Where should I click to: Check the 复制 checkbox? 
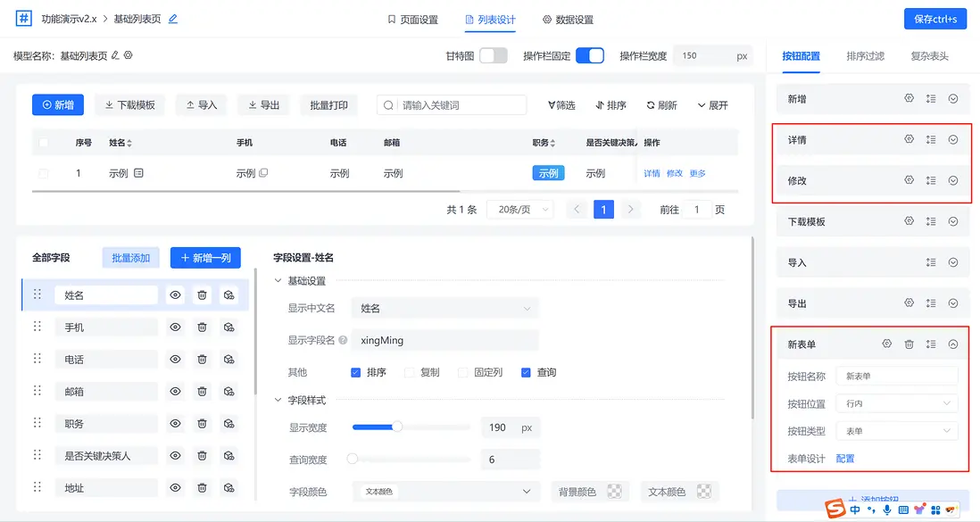(410, 373)
